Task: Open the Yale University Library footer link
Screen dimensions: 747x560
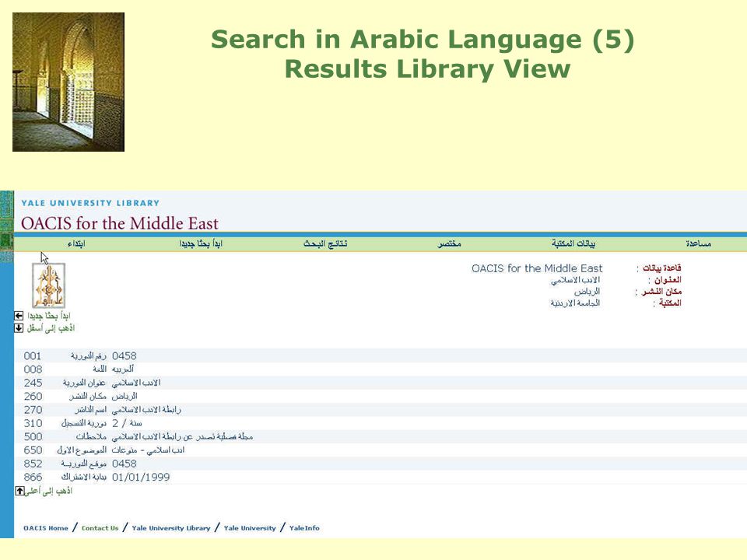Action: (171, 528)
